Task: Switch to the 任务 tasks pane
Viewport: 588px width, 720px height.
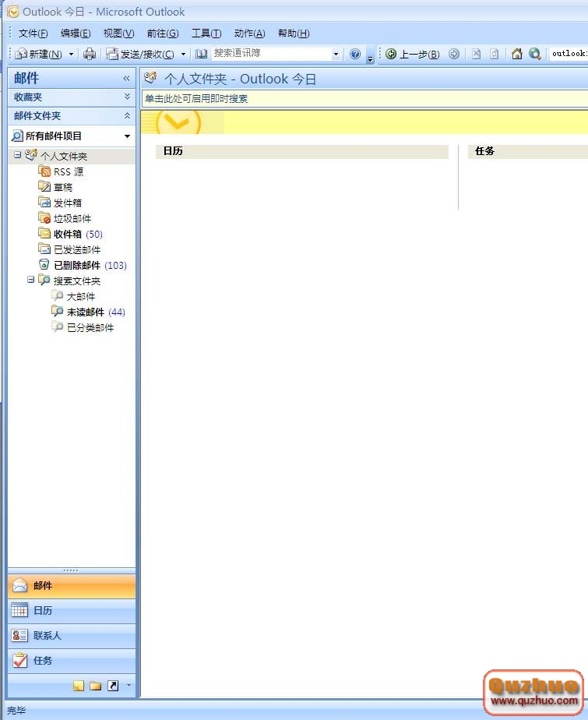Action: coord(72,661)
